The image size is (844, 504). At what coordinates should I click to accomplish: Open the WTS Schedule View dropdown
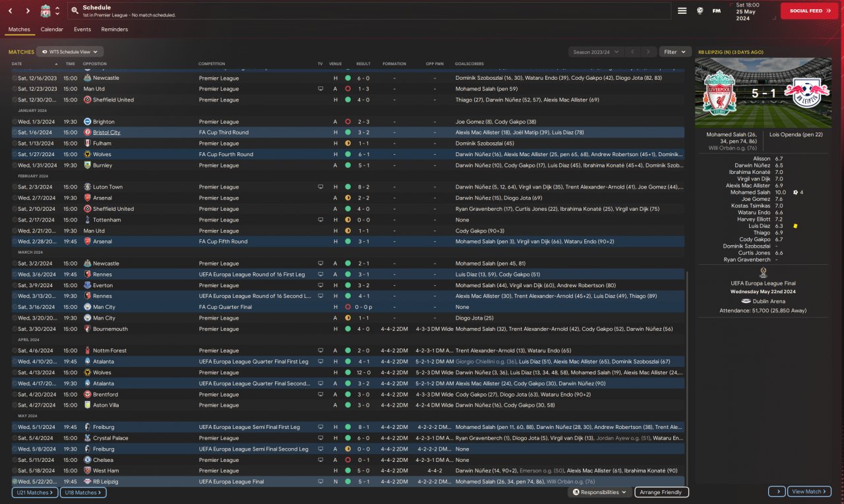click(70, 51)
